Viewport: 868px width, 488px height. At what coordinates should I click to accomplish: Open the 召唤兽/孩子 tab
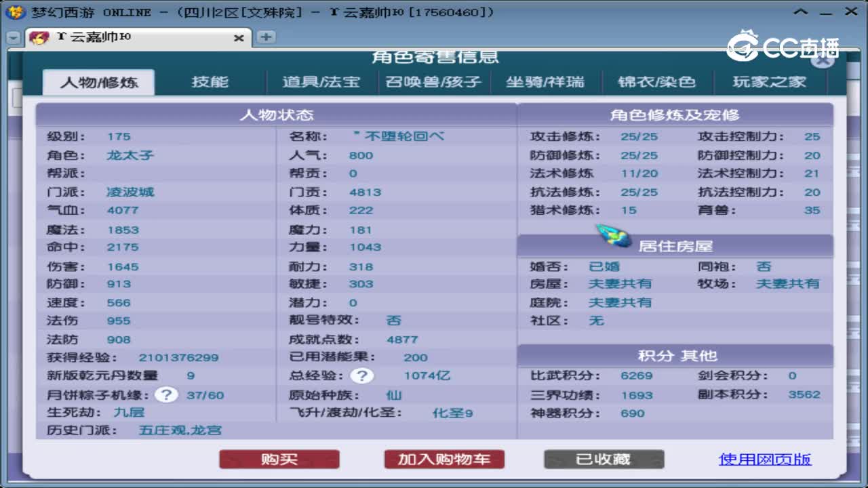click(433, 82)
